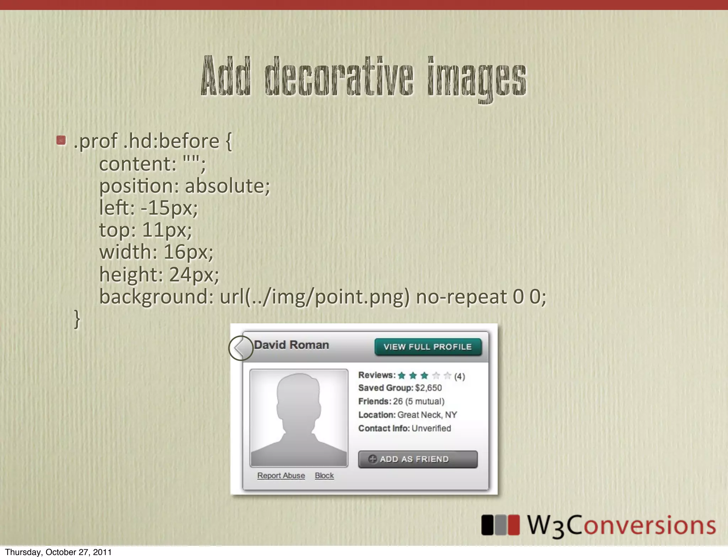Click the fourth gray review star

tap(436, 376)
